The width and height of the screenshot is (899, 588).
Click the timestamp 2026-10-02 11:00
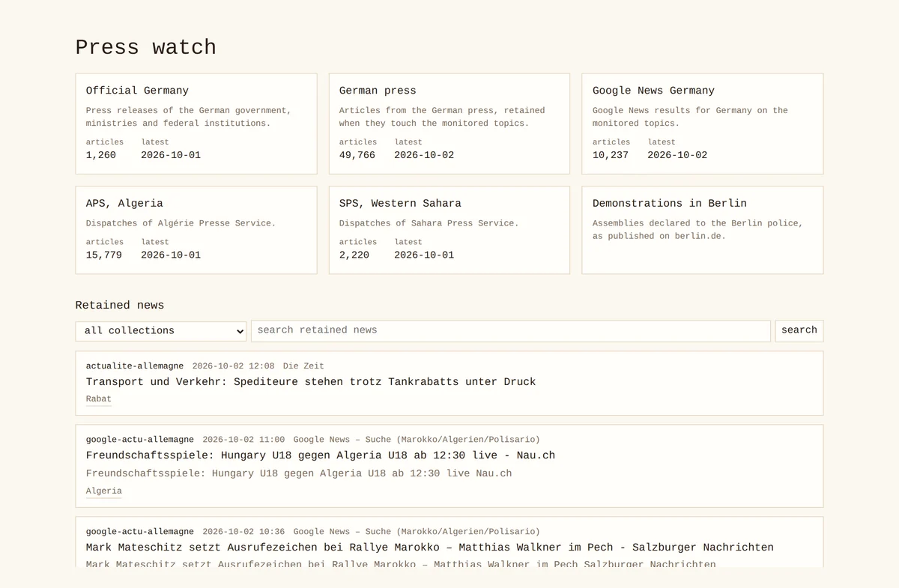(x=243, y=440)
